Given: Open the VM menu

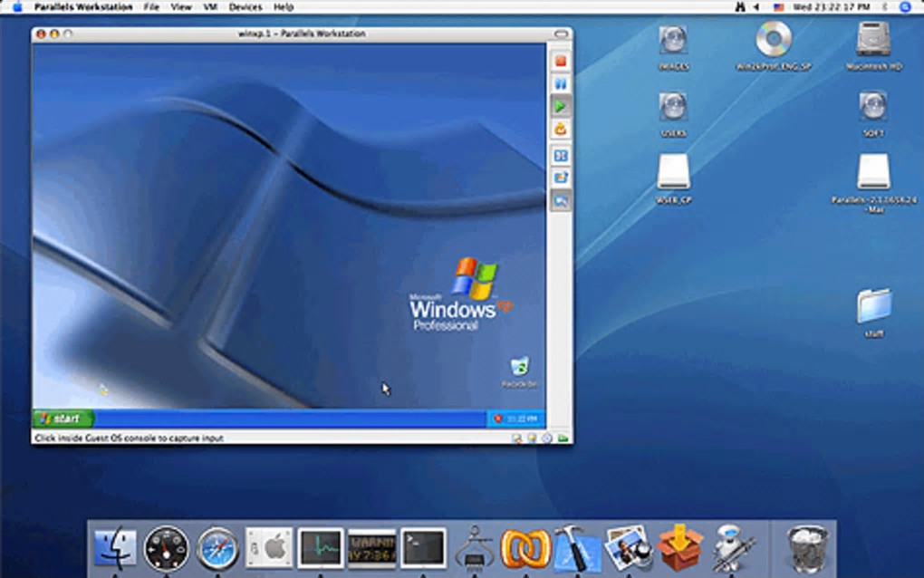Looking at the screenshot, I should pos(210,7).
